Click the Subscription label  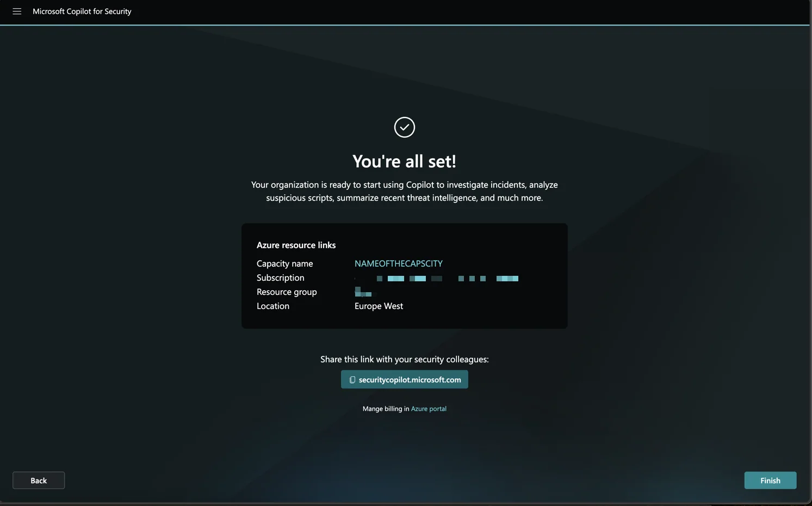281,277
